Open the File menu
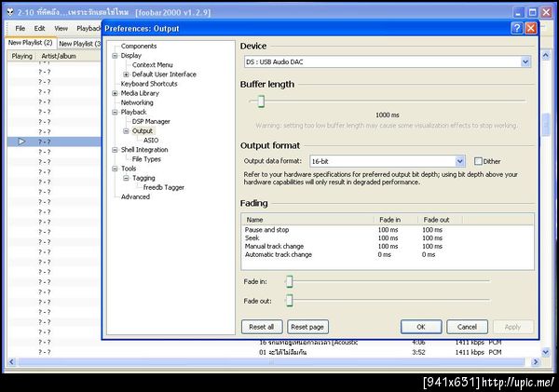 click(20, 28)
